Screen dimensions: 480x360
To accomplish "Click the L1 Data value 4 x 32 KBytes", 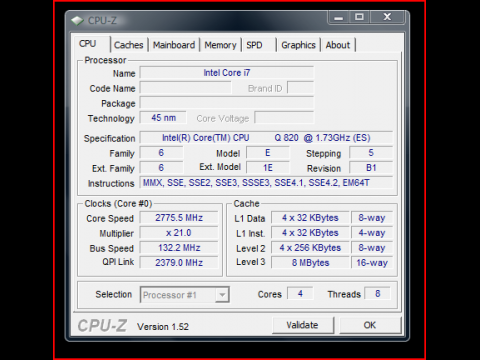I will pos(310,218).
